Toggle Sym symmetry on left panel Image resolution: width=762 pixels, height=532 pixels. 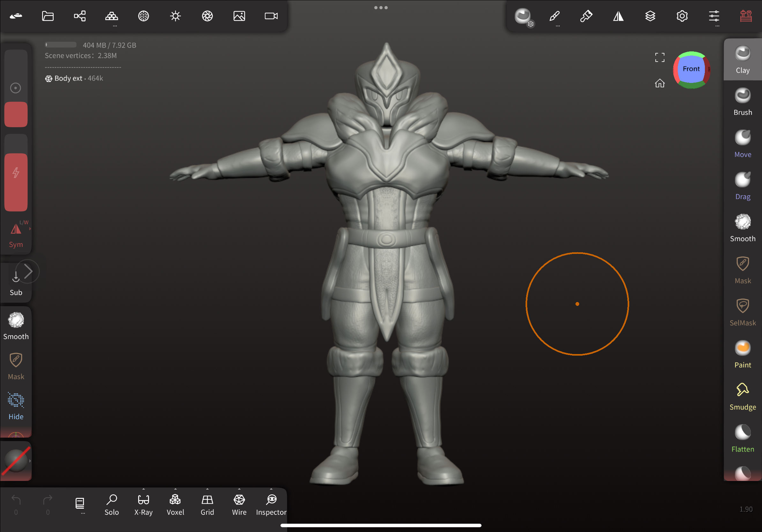16,234
